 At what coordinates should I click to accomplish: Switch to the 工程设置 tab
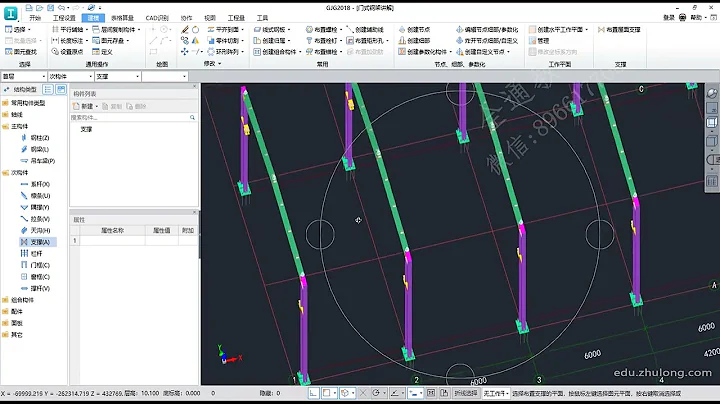click(64, 18)
